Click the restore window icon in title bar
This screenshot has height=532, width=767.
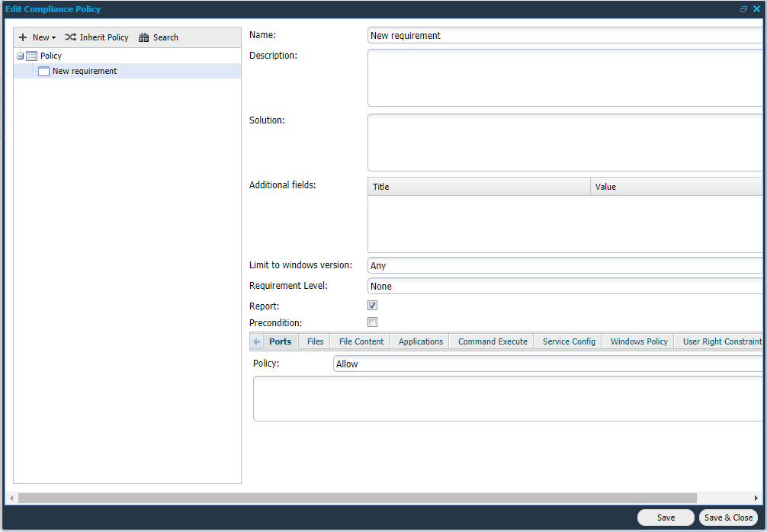click(x=743, y=9)
